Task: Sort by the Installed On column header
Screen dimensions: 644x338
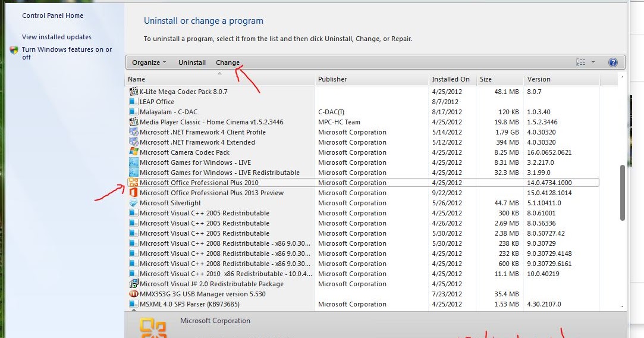Action: pos(452,79)
